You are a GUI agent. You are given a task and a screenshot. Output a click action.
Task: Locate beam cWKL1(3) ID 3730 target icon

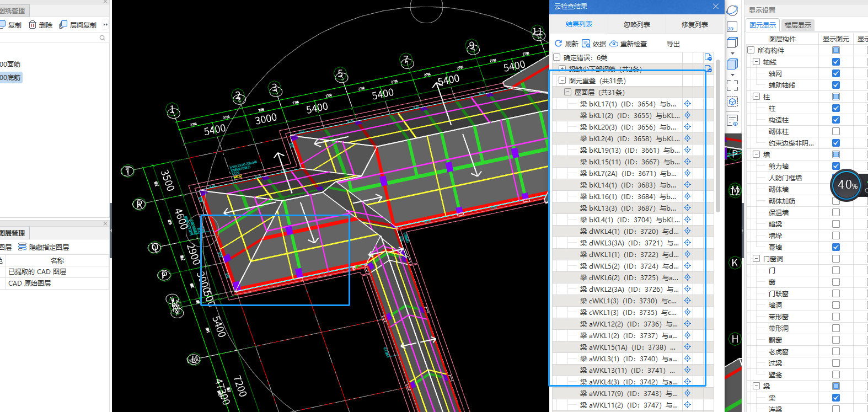click(x=688, y=301)
